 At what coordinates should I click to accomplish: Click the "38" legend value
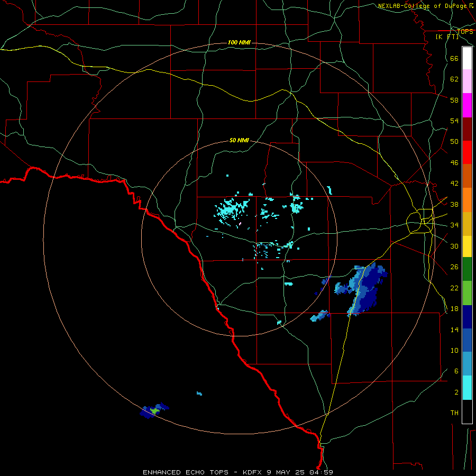(454, 204)
